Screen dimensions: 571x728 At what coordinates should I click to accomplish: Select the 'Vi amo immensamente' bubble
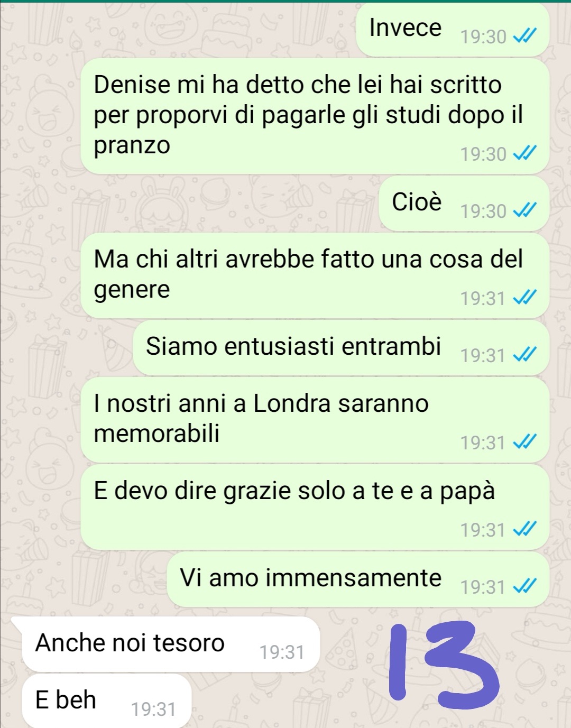click(358, 579)
